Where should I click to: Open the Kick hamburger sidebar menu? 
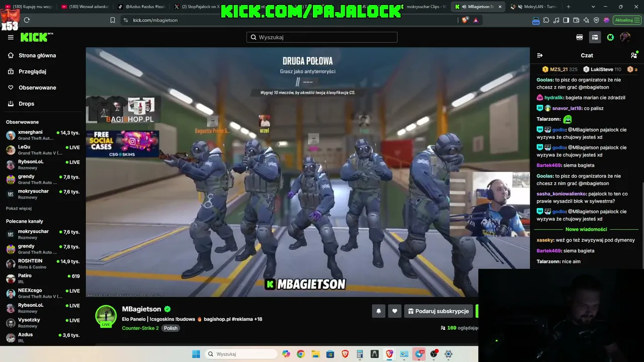click(x=11, y=37)
